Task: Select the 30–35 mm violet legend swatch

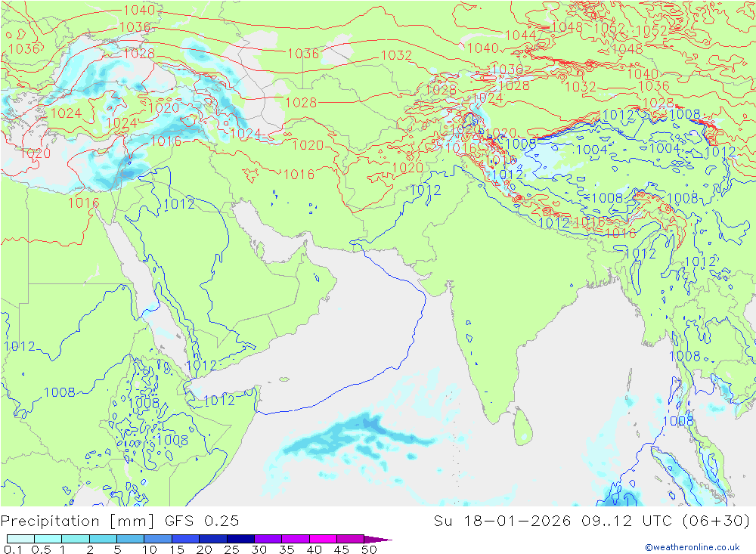Action: (x=268, y=539)
